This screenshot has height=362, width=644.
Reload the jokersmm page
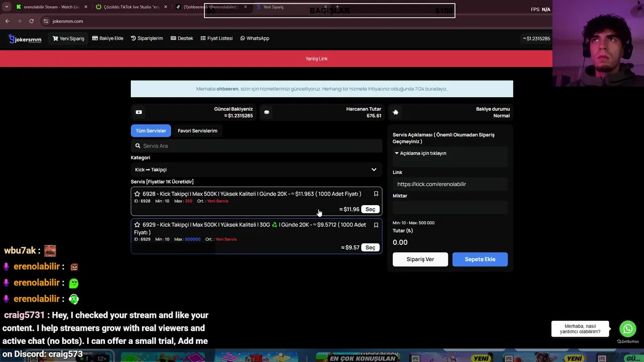pos(31,21)
